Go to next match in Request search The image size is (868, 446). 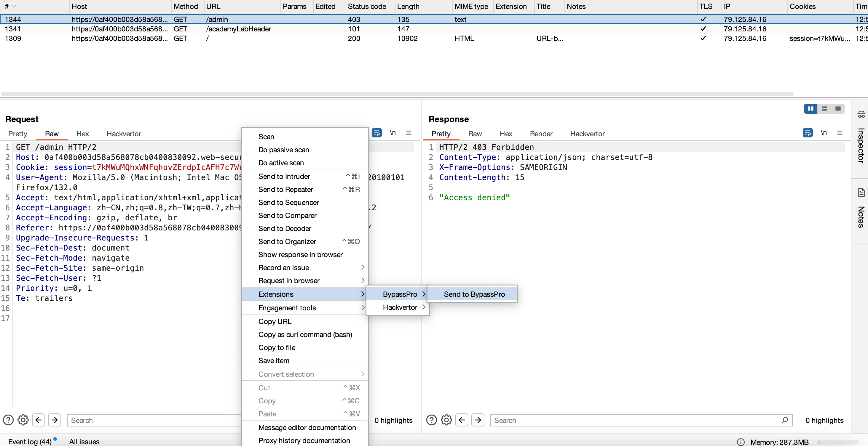pos(55,420)
